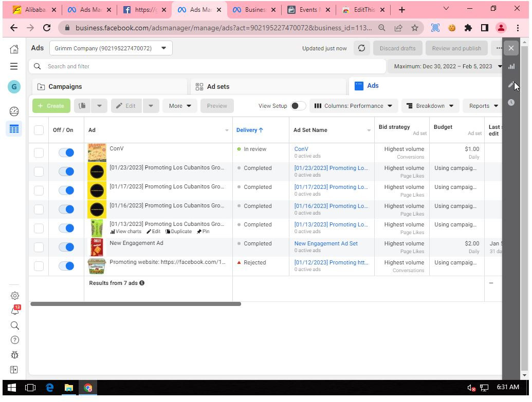Click View charts under [01/13/2023] ad
The height and width of the screenshot is (402, 532).
coord(125,232)
